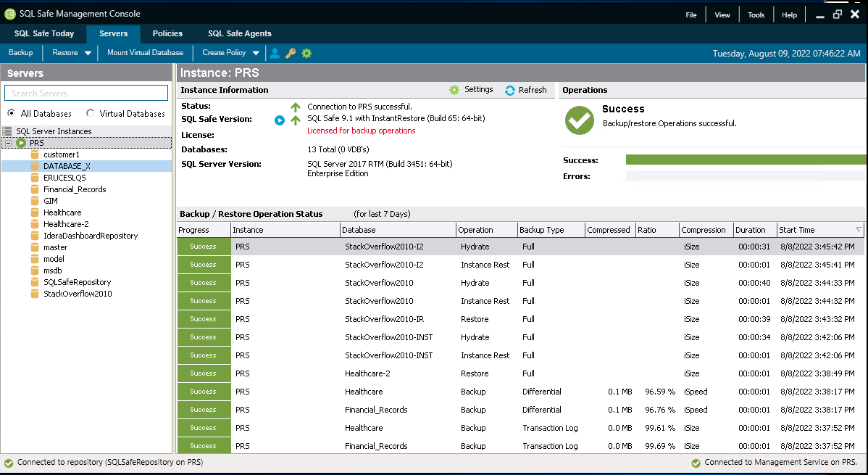The width and height of the screenshot is (868, 475).
Task: Click the ERUCESLQS database icon
Action: (35, 178)
